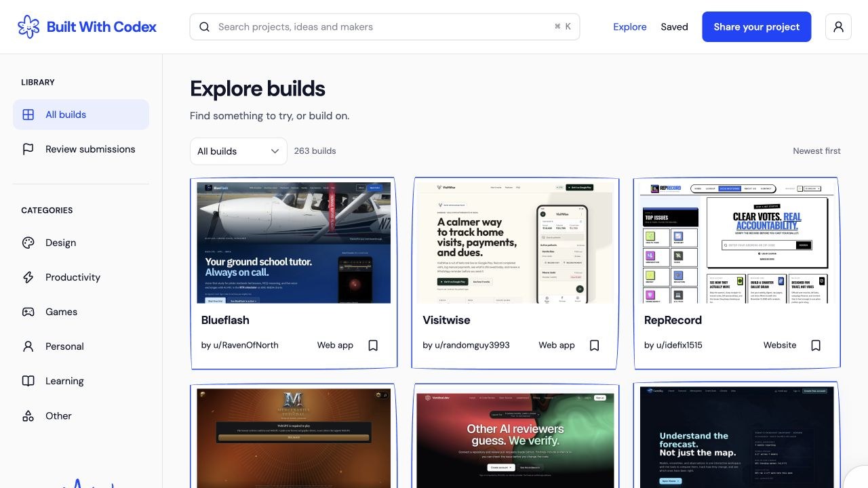Click the RepRecord project title

pyautogui.click(x=673, y=320)
